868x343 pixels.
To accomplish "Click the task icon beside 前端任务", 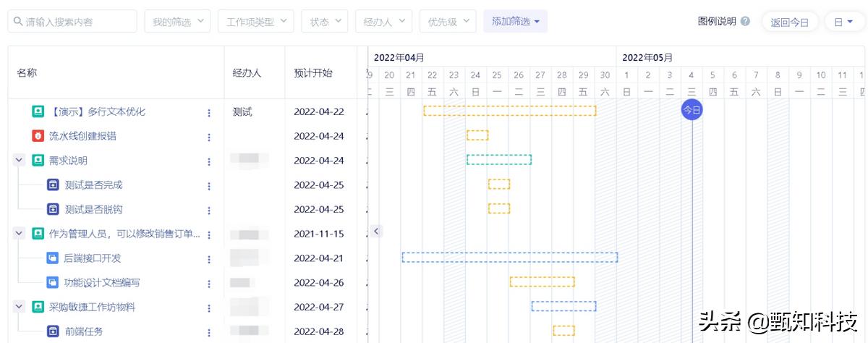I will click(x=53, y=331).
